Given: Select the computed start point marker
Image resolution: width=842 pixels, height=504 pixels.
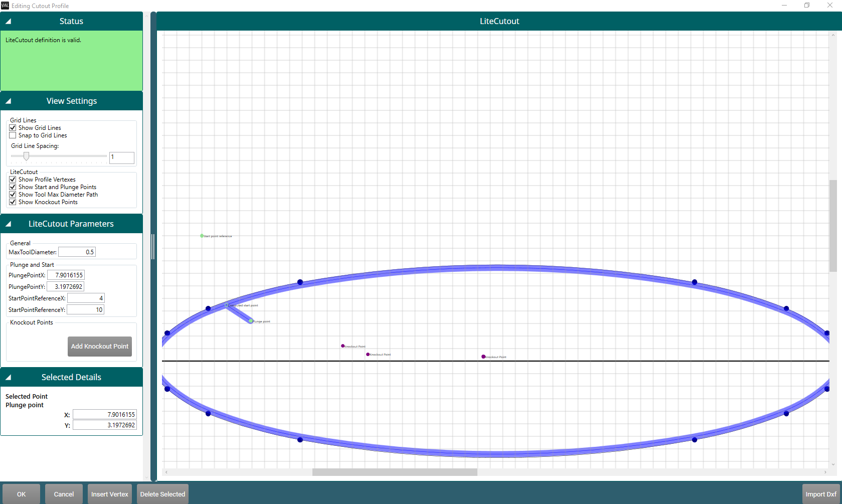Looking at the screenshot, I should [227, 305].
